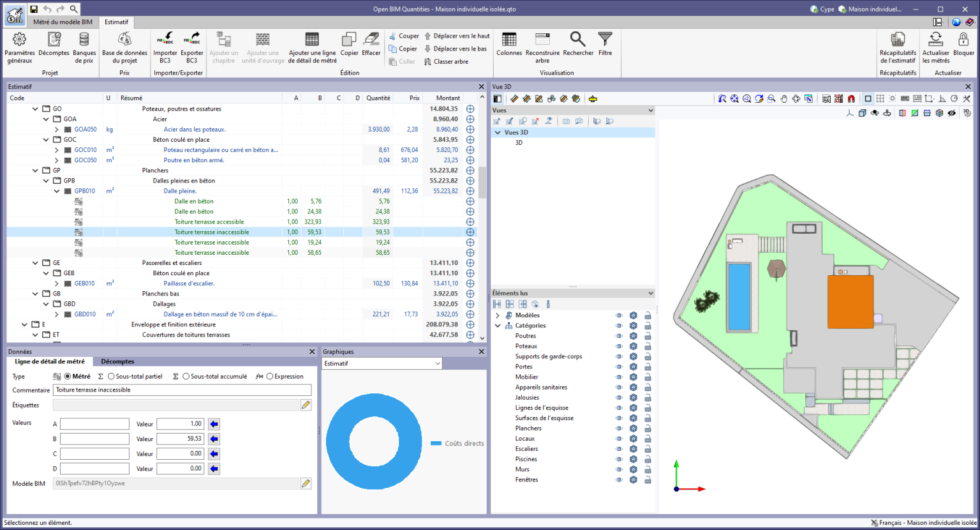Collapse the Éléments lus panel header
980x530 pixels.
tap(651, 293)
